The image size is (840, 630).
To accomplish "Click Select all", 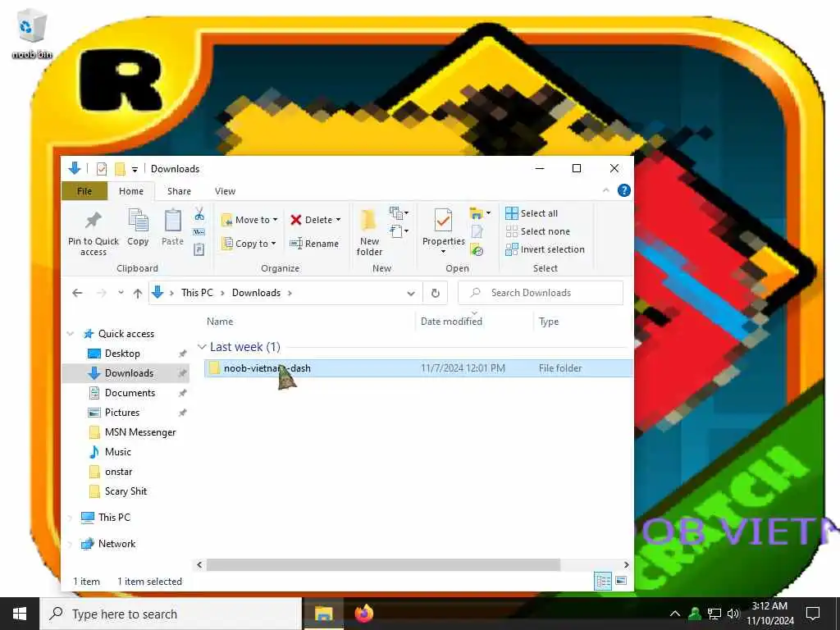I will (532, 213).
